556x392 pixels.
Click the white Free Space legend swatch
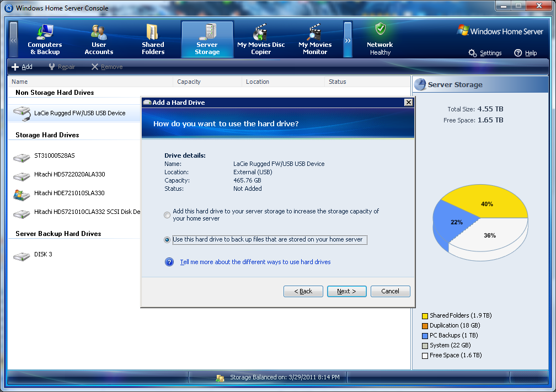(x=425, y=356)
